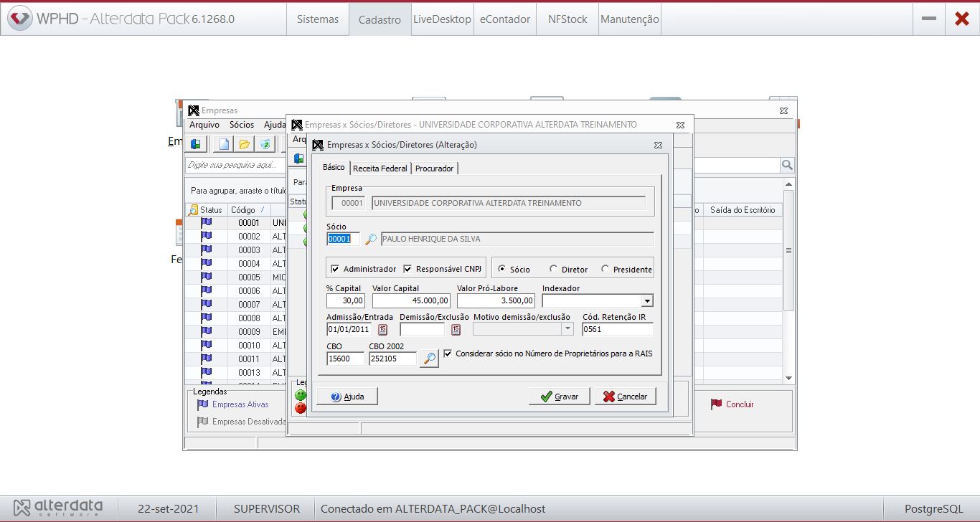Screen dimensions: 980x522
Task: Click the Cancelar button
Action: point(626,397)
